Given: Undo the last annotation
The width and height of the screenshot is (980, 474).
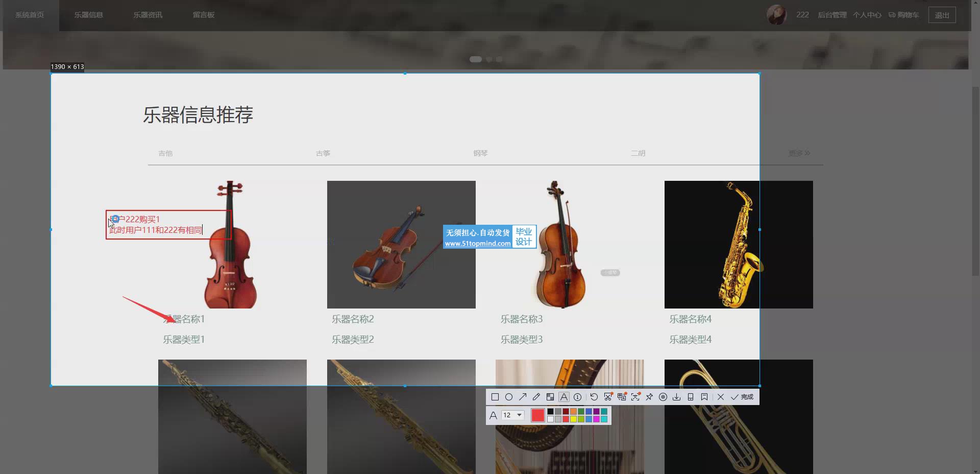Looking at the screenshot, I should [x=594, y=397].
